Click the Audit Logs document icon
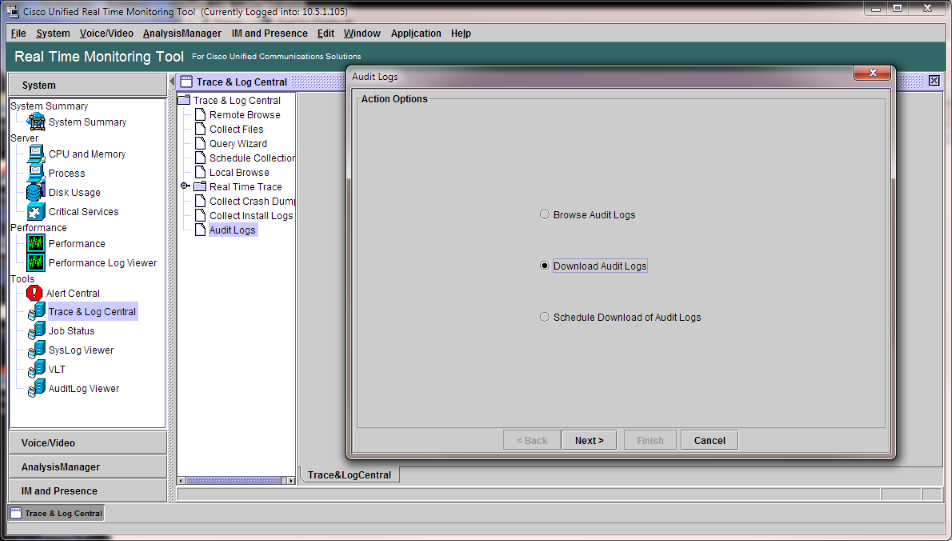 pyautogui.click(x=200, y=230)
